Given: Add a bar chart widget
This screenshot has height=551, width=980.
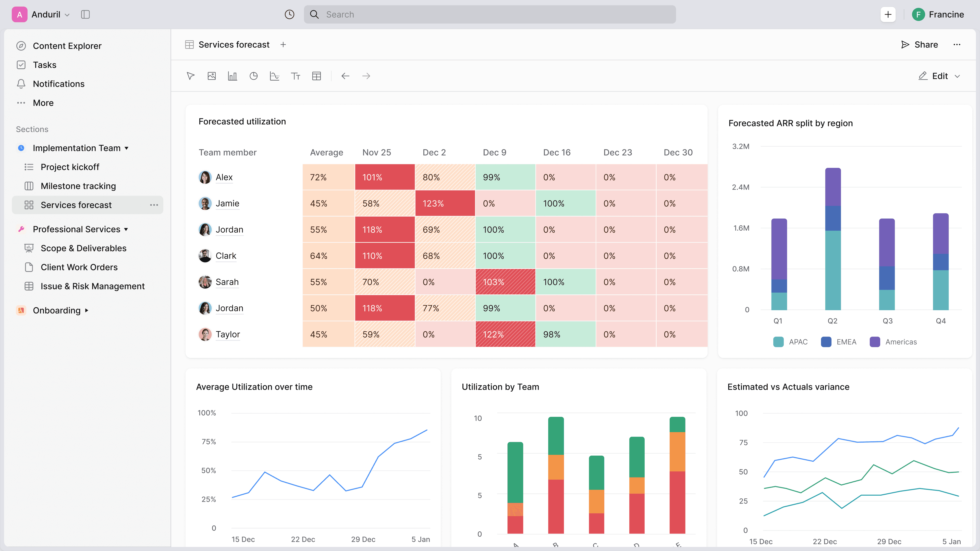Looking at the screenshot, I should [x=232, y=76].
